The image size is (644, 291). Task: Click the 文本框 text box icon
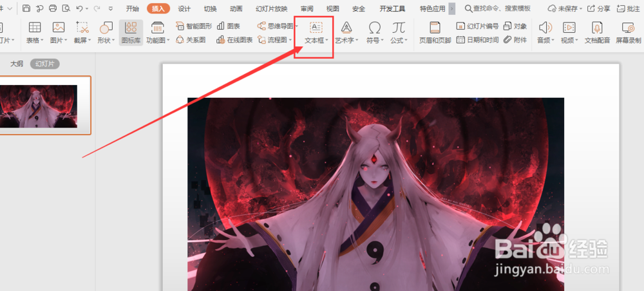click(x=316, y=28)
